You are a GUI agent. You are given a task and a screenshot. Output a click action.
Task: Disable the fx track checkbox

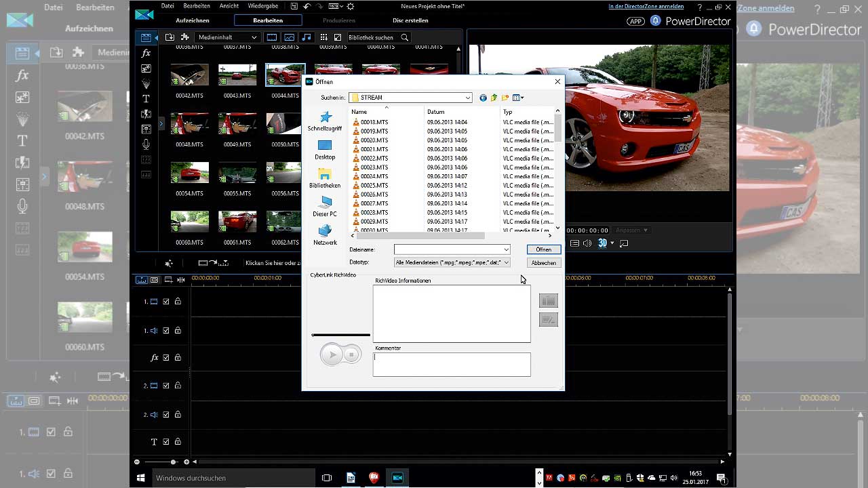[x=166, y=358]
